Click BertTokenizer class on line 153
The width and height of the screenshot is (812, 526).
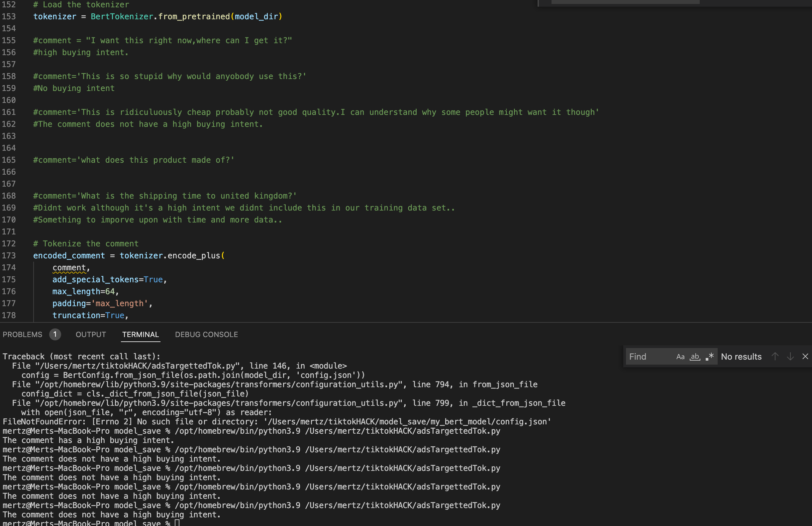pyautogui.click(x=122, y=16)
